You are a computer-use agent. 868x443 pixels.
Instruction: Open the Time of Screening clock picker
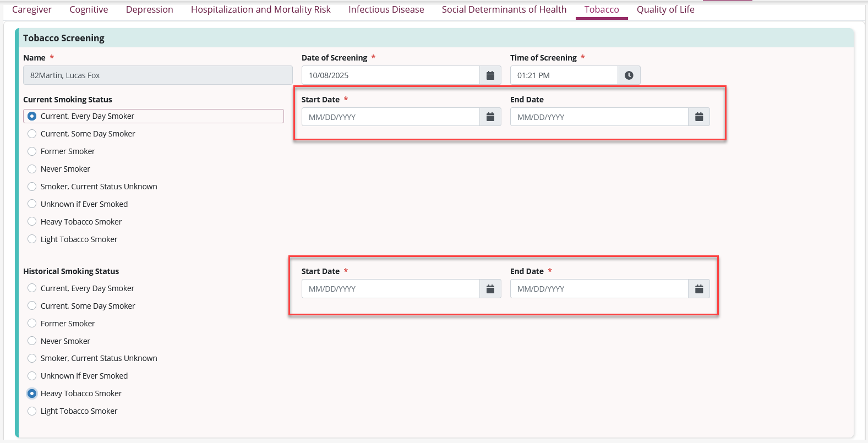click(629, 75)
